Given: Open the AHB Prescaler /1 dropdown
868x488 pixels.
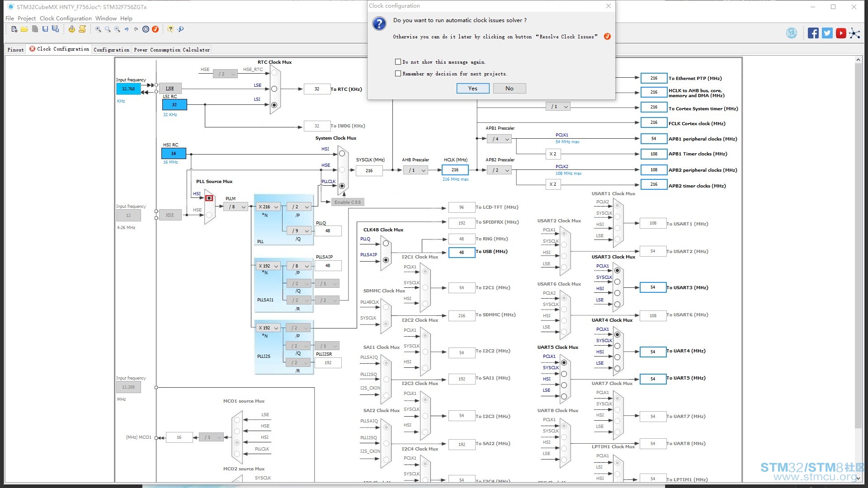Looking at the screenshot, I should (416, 170).
